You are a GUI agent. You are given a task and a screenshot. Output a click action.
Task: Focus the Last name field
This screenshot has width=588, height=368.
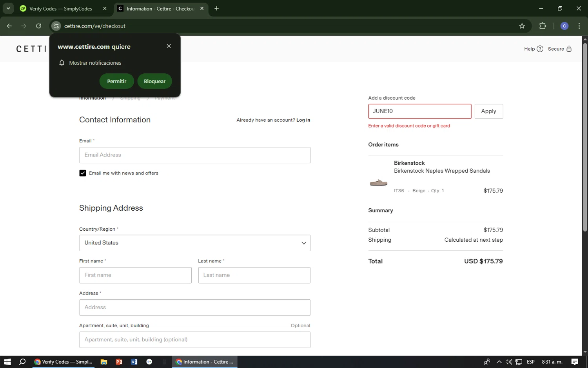254,275
